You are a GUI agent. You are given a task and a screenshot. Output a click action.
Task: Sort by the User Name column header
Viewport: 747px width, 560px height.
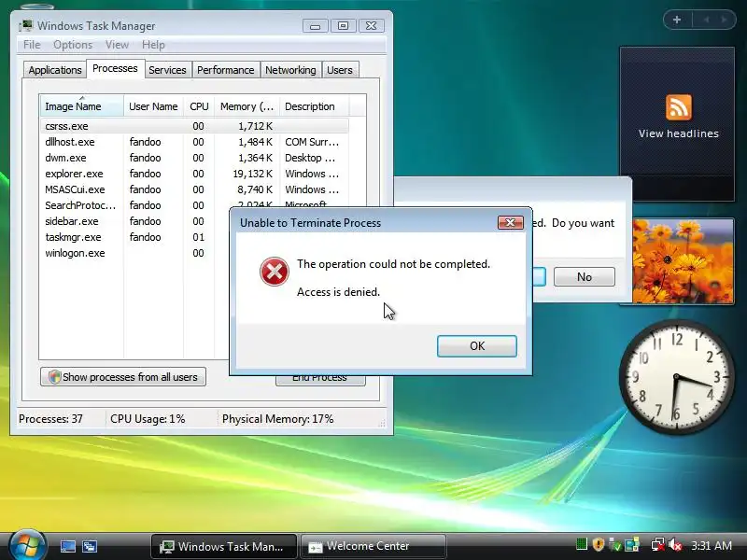[x=153, y=106]
